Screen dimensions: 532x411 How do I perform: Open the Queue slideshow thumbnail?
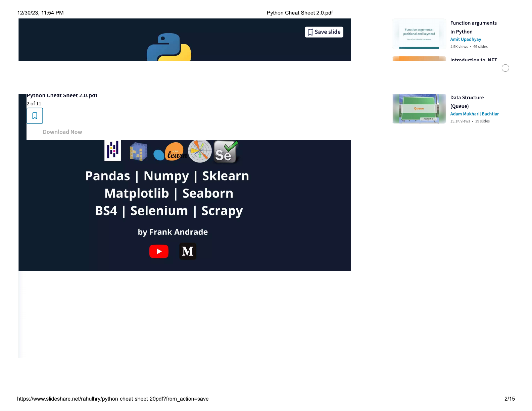(419, 109)
